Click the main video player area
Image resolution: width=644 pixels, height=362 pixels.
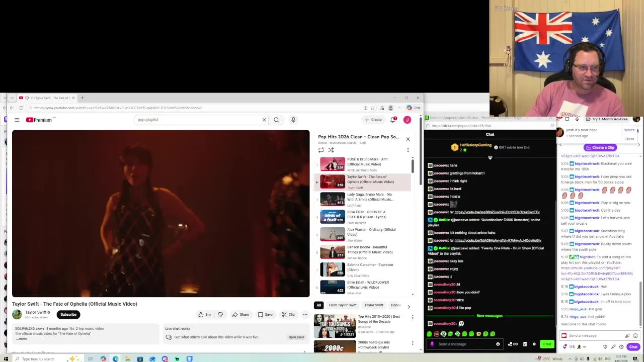click(161, 214)
